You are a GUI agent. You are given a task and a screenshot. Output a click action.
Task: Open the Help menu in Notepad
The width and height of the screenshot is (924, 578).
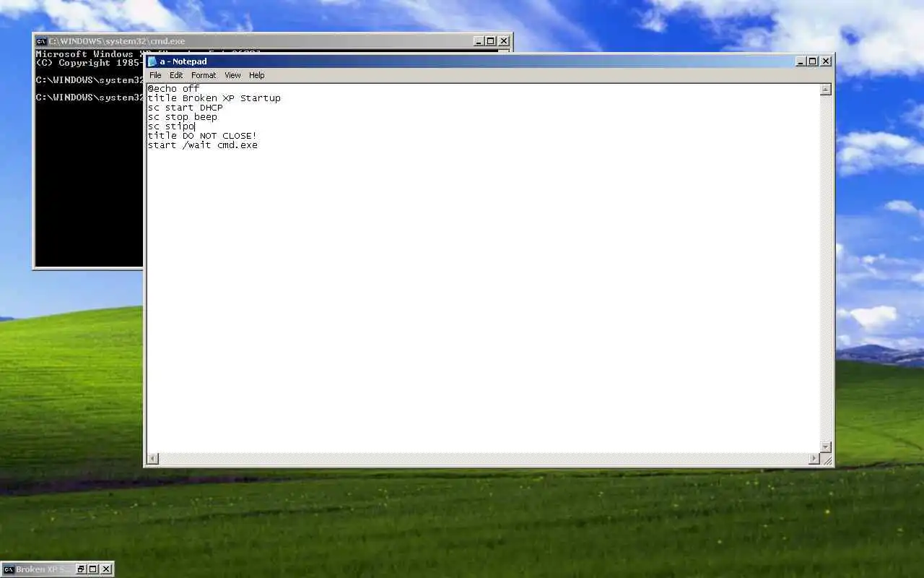coord(257,75)
